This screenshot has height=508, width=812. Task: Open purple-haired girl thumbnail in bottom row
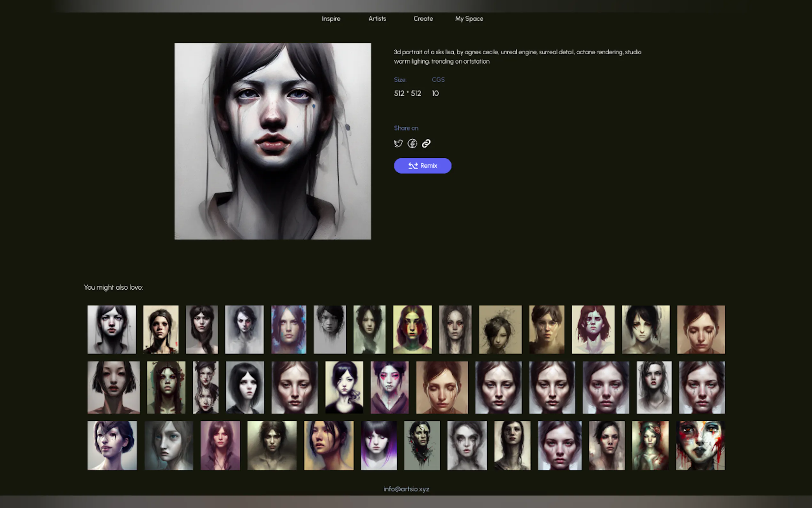tap(379, 445)
